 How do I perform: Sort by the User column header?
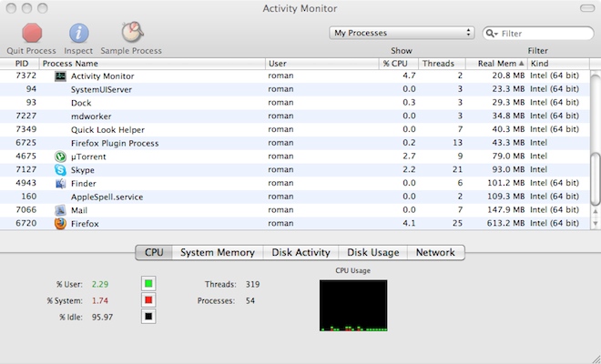point(322,64)
